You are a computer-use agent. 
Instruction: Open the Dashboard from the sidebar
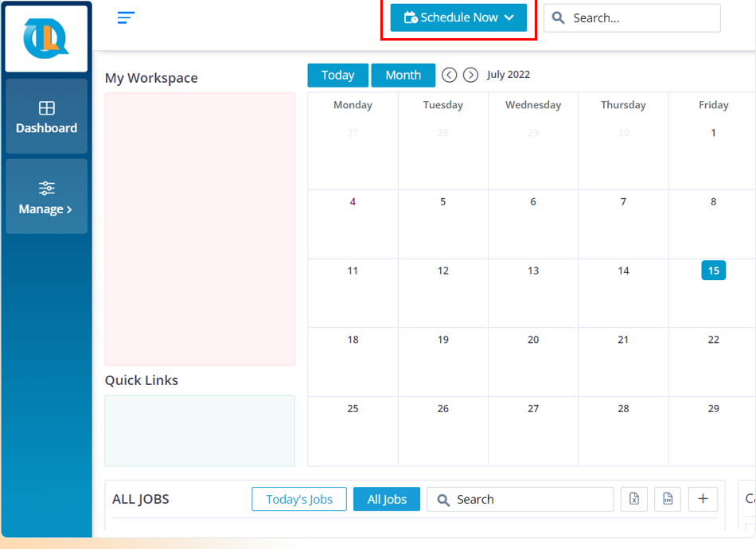pos(46,116)
